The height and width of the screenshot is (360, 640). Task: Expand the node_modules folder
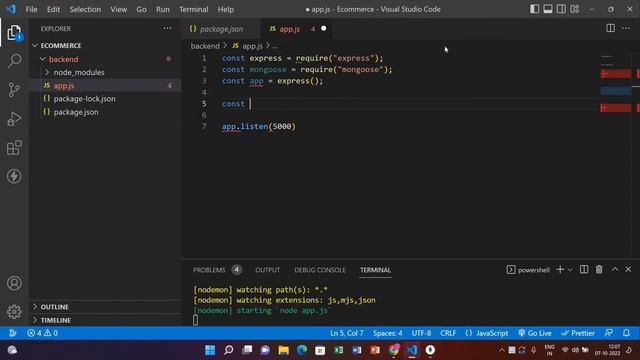(105, 72)
